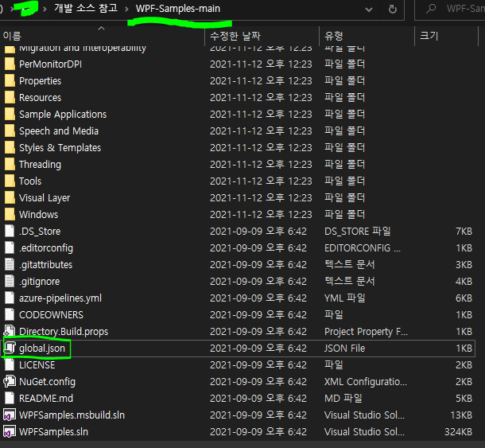Click the Directory.Build.props file icon
The image size is (485, 448).
(10, 332)
